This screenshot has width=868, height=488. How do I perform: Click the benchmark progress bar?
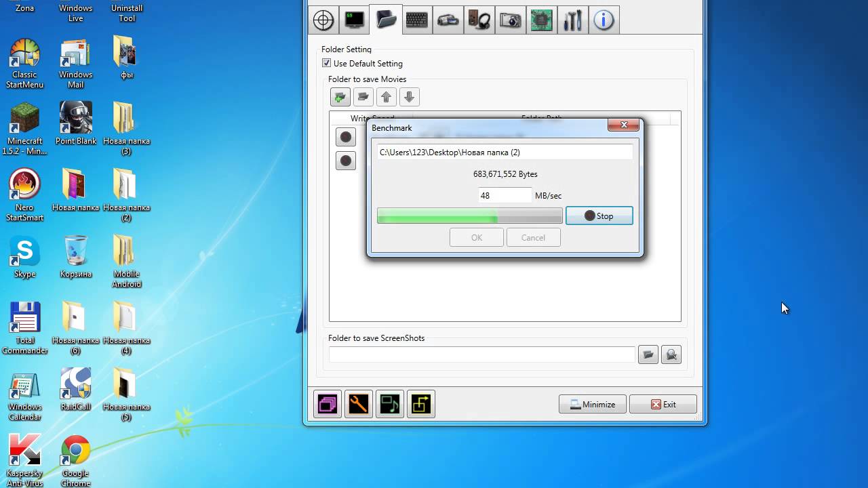[470, 216]
